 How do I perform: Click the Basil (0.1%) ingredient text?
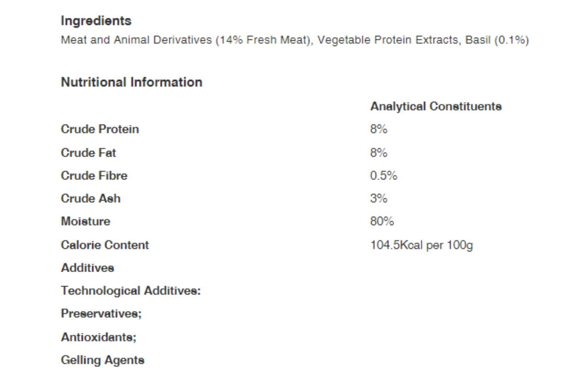tap(497, 40)
